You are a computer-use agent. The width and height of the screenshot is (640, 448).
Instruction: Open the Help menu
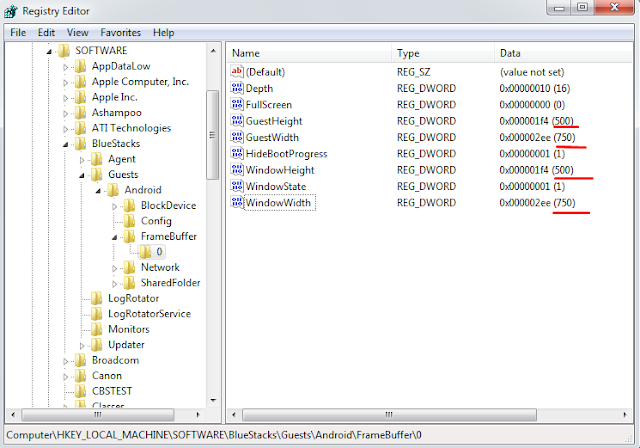164,33
